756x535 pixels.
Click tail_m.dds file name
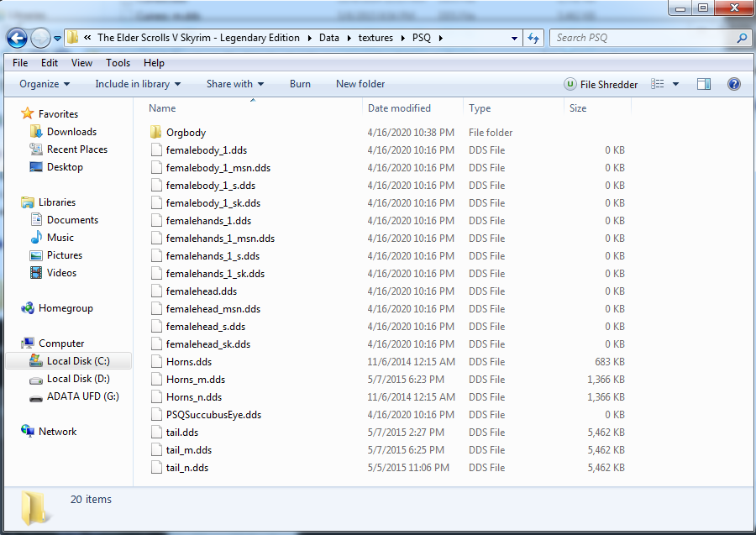tap(189, 450)
